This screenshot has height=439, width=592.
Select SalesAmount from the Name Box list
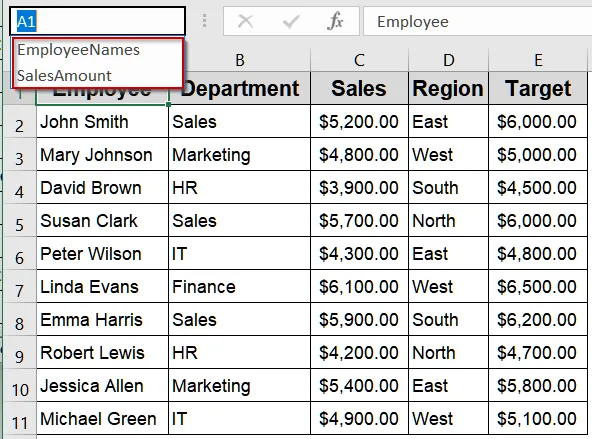point(97,75)
